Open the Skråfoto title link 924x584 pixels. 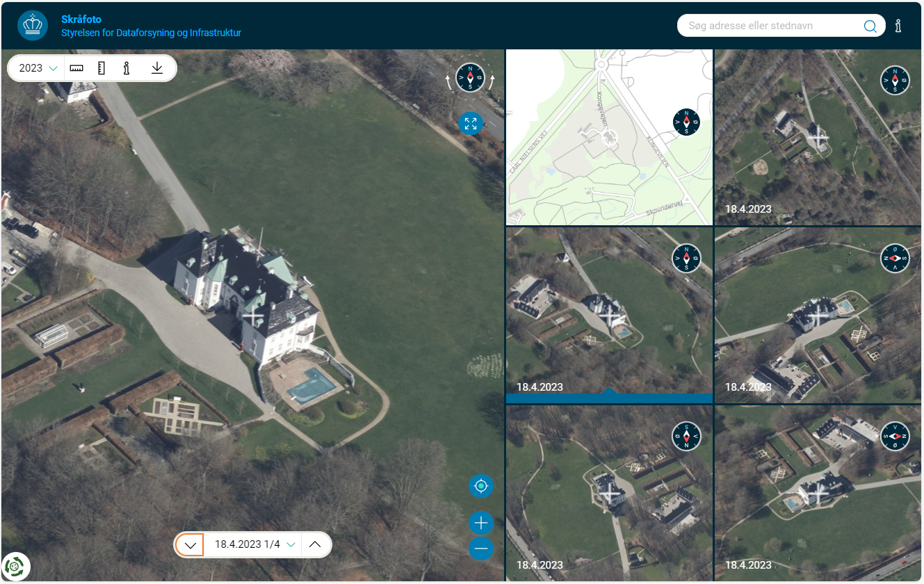81,19
